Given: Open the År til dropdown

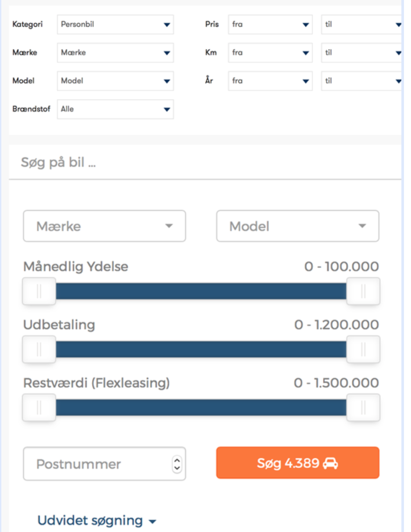Looking at the screenshot, I should (x=362, y=81).
